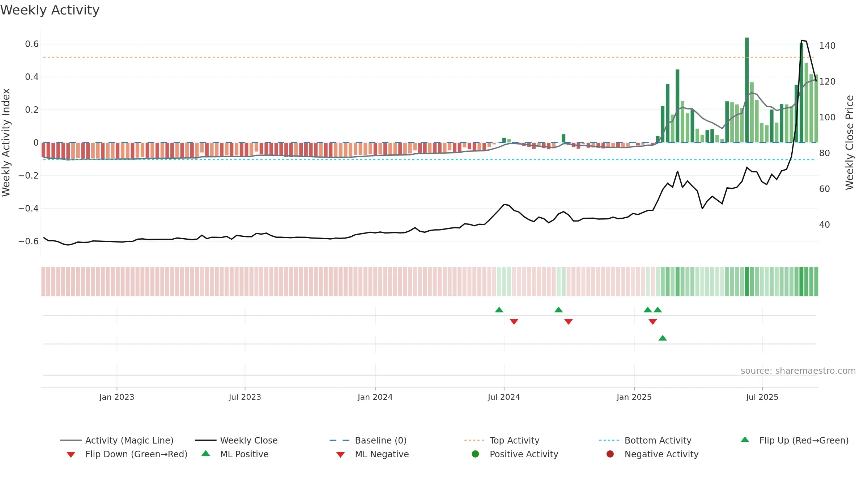Click the Positive Activity green circle icon
The height and width of the screenshot is (488, 868).
pyautogui.click(x=475, y=454)
